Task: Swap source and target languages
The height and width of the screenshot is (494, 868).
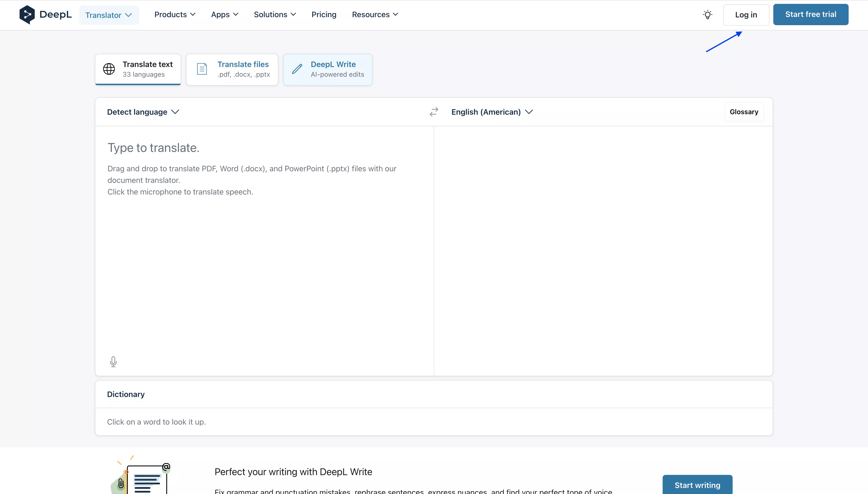Action: tap(434, 112)
